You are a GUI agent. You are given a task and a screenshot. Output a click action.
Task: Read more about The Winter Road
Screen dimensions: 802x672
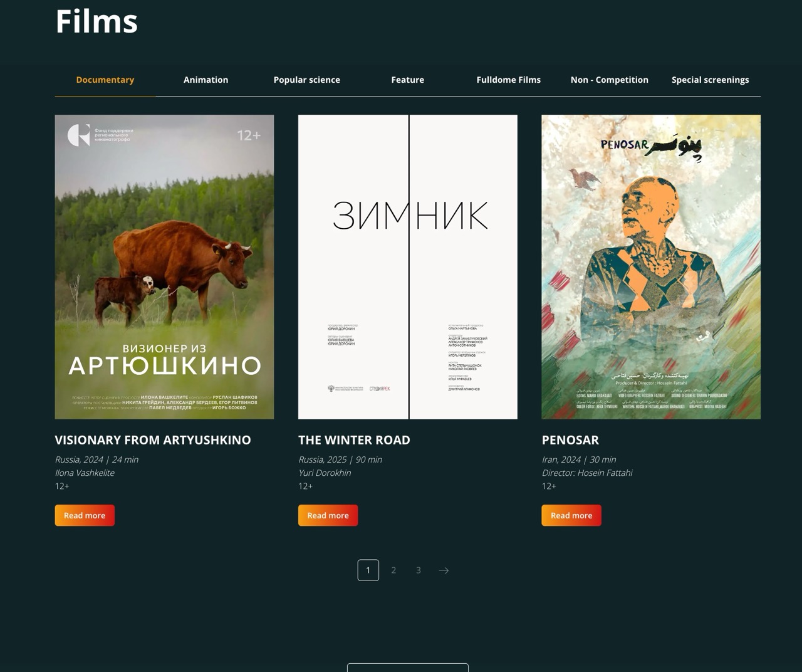(x=328, y=515)
